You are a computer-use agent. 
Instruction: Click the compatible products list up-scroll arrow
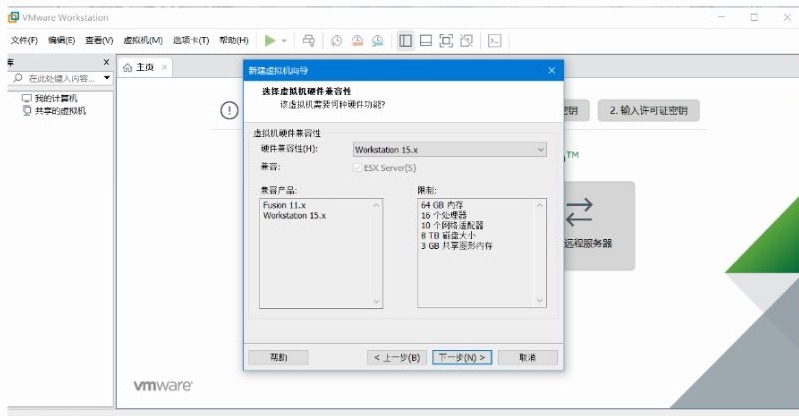pyautogui.click(x=377, y=205)
